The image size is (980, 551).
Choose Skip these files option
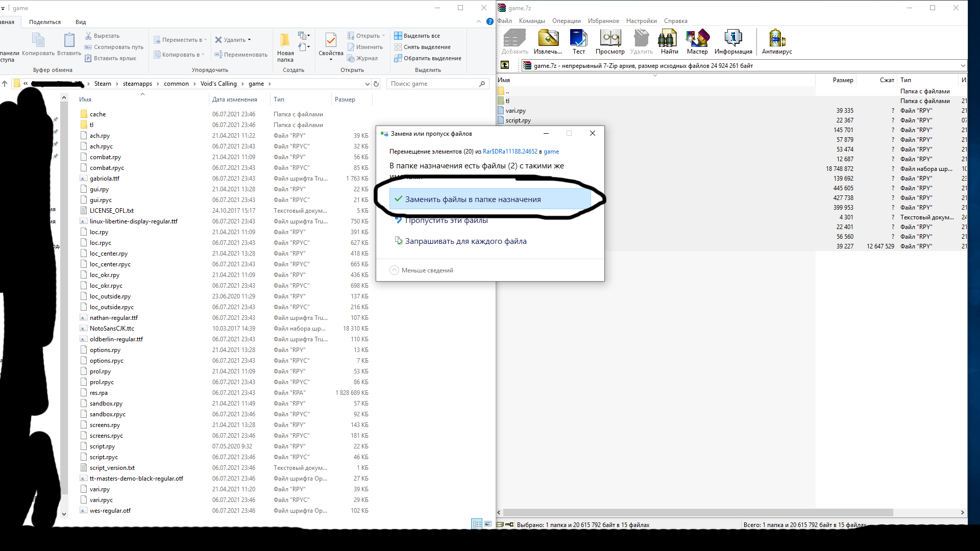pyautogui.click(x=446, y=220)
